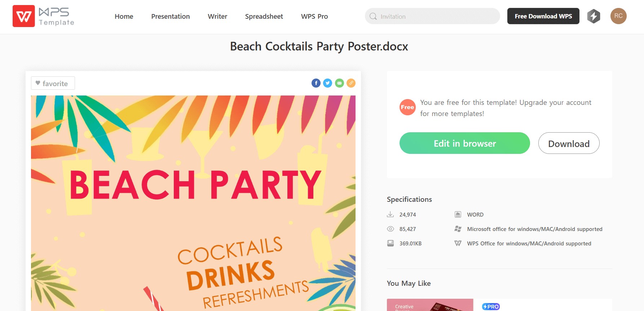Open the Creative Design recommended template thumbnail
The width and height of the screenshot is (644, 311).
click(x=430, y=305)
